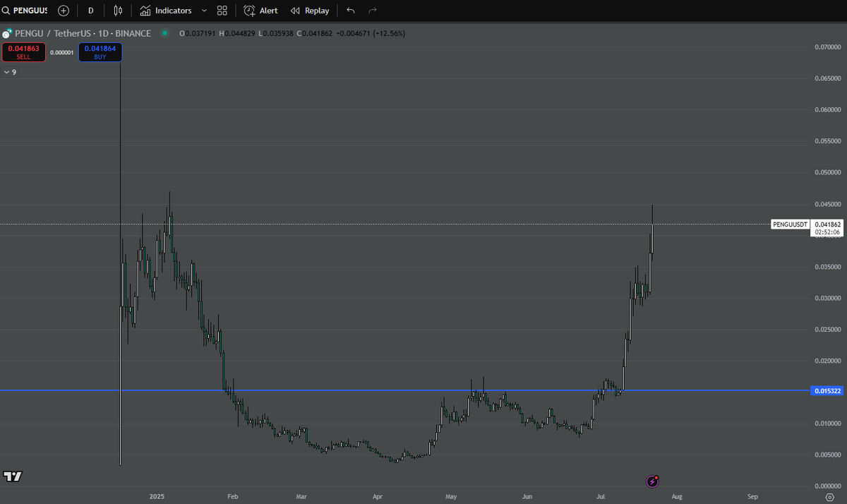Click the undo arrow
Screen dimensions: 847x504
pyautogui.click(x=351, y=11)
